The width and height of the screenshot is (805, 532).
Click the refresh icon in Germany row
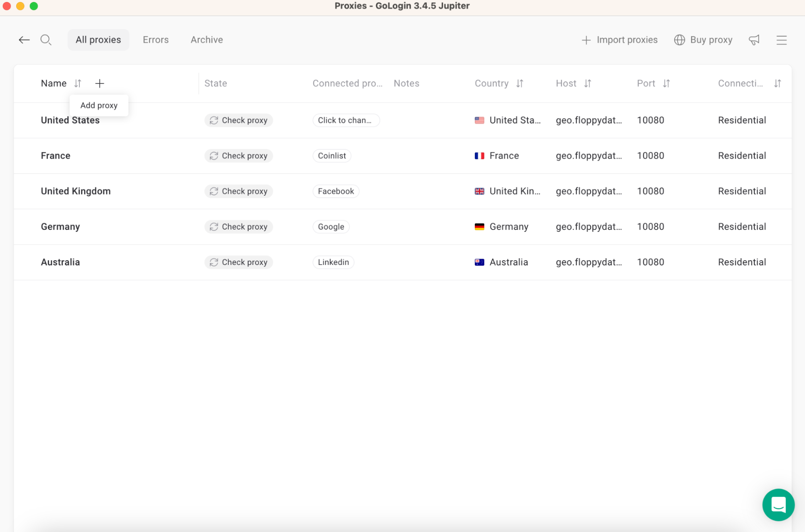(x=214, y=227)
